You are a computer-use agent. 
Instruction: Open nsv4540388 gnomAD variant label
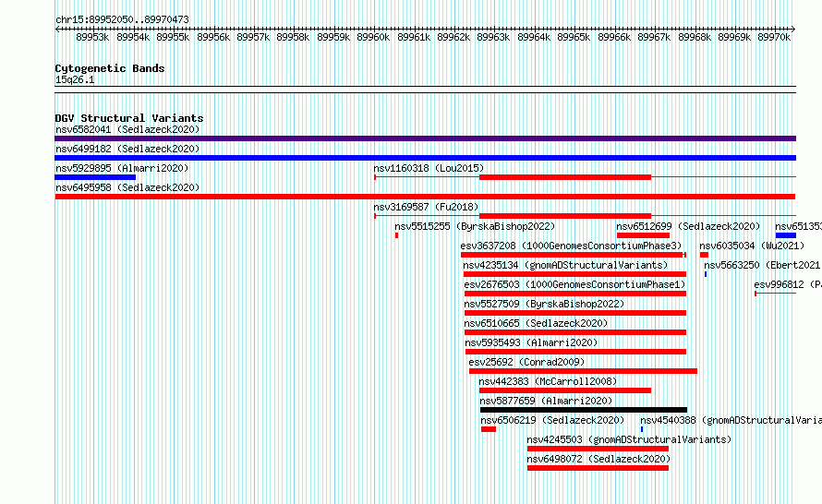pos(731,420)
